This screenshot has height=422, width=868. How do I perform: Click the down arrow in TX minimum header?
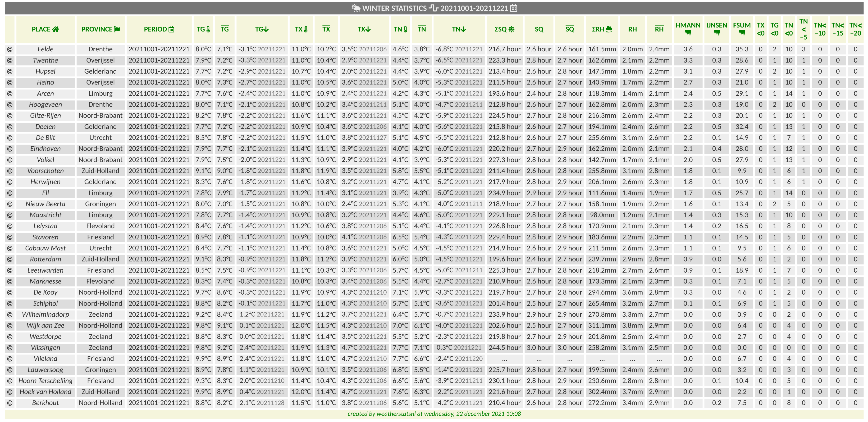(x=368, y=29)
